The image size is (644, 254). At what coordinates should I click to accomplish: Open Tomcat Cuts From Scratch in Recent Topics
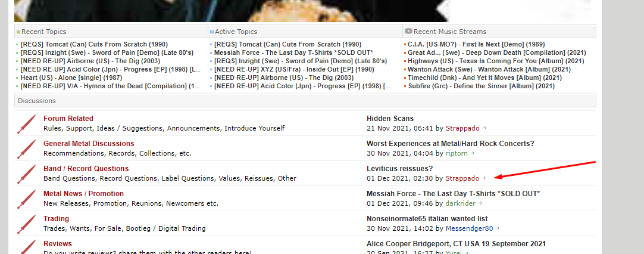(x=94, y=44)
